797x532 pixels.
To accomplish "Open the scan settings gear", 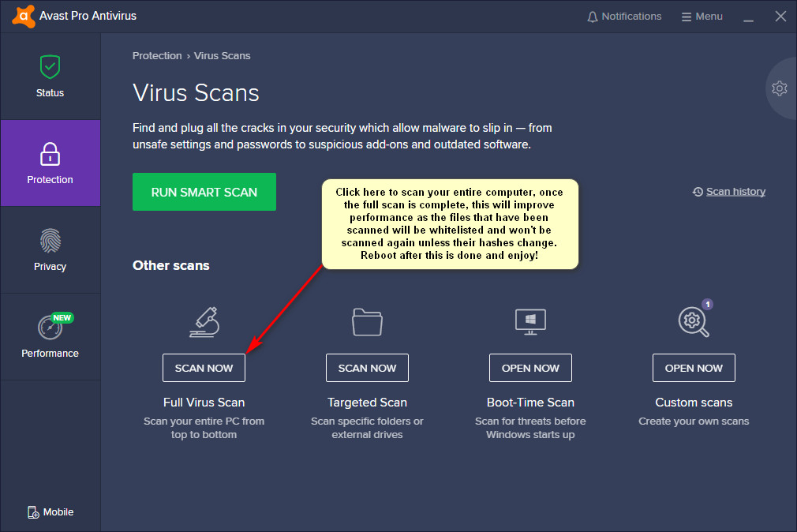I will pyautogui.click(x=779, y=88).
